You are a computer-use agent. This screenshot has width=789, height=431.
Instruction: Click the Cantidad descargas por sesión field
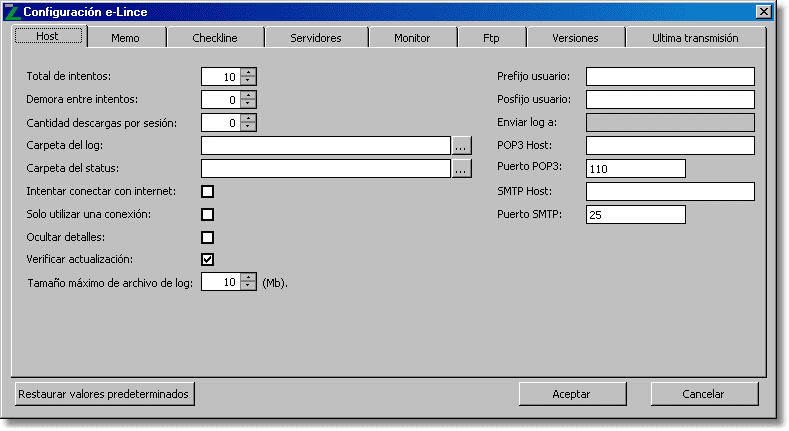click(x=221, y=123)
